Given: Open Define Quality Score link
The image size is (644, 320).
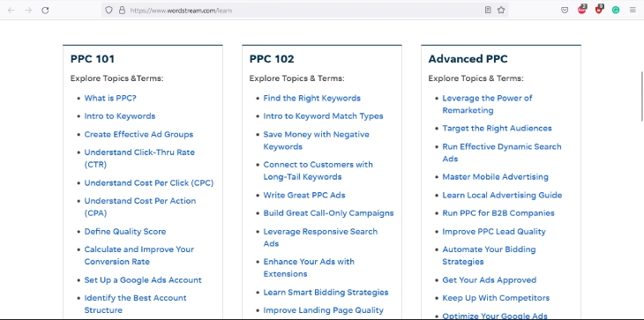Looking at the screenshot, I should (125, 231).
